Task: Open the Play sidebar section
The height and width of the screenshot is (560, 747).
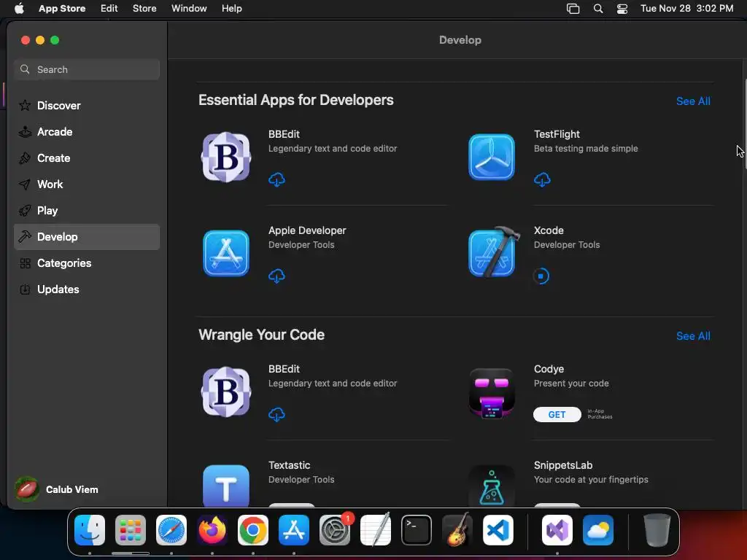Action: pos(87,211)
